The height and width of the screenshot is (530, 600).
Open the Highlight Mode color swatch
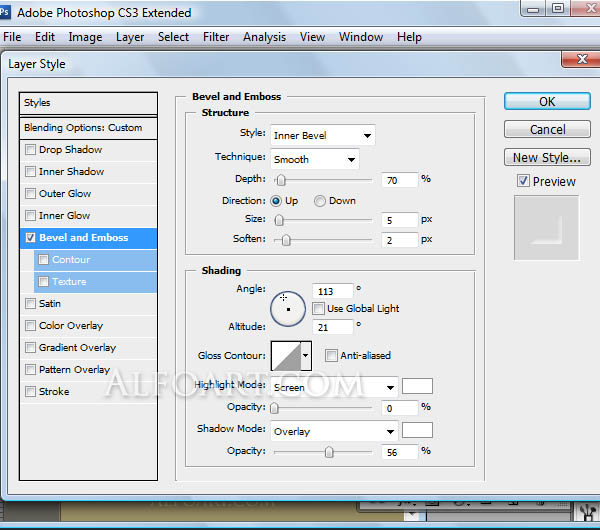(417, 386)
